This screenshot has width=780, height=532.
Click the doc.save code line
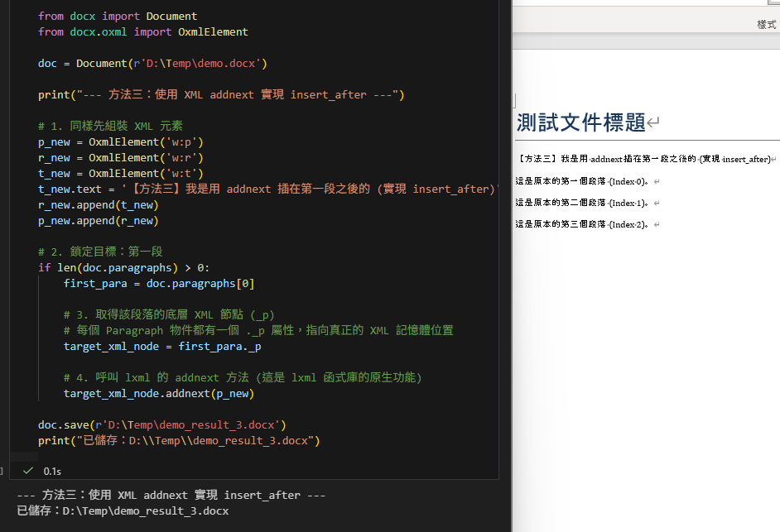click(157, 424)
